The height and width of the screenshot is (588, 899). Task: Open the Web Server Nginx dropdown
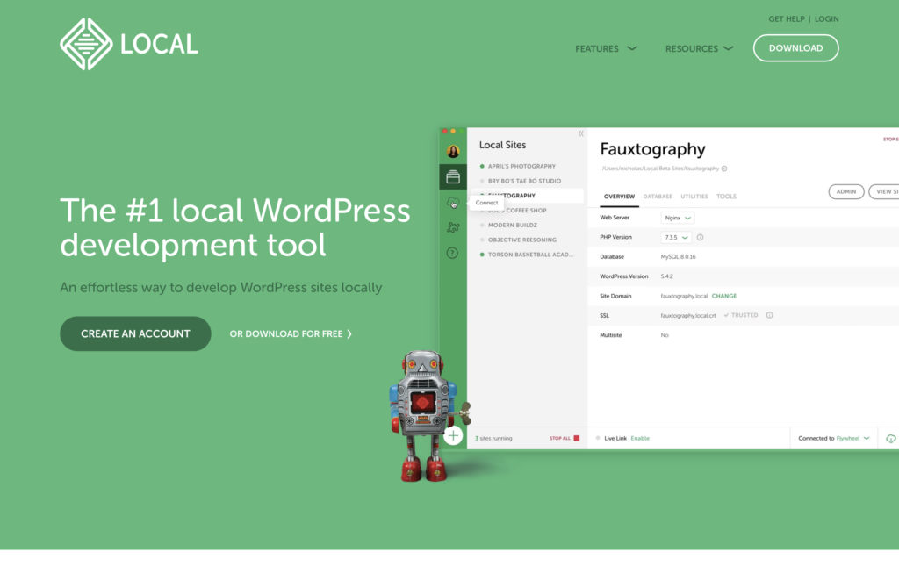click(678, 218)
